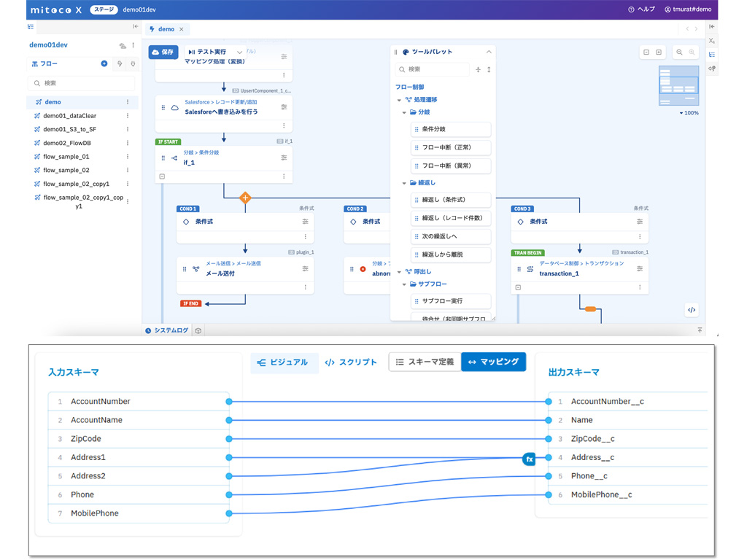Click the branch icon on the if_1 node
The width and height of the screenshot is (747, 560).
pos(175,157)
